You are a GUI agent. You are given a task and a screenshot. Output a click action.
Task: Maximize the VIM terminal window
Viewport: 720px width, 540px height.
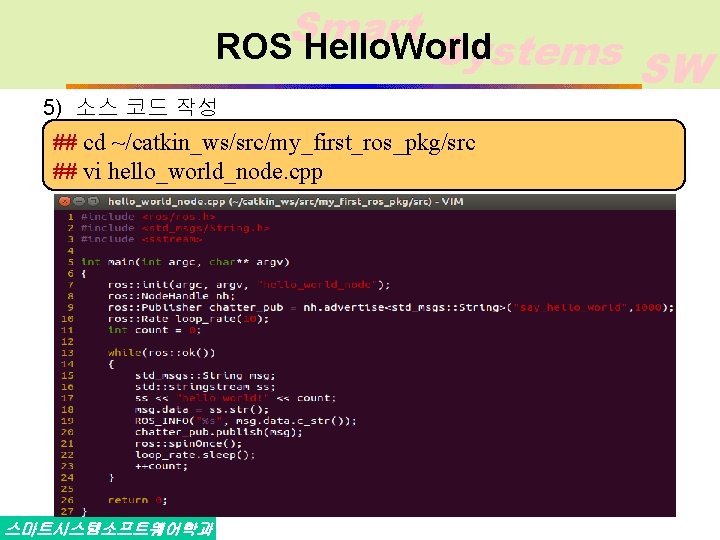93,201
